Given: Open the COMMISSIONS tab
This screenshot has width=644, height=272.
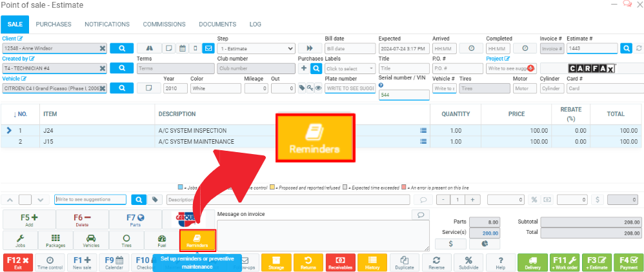Looking at the screenshot, I should click(x=164, y=24).
